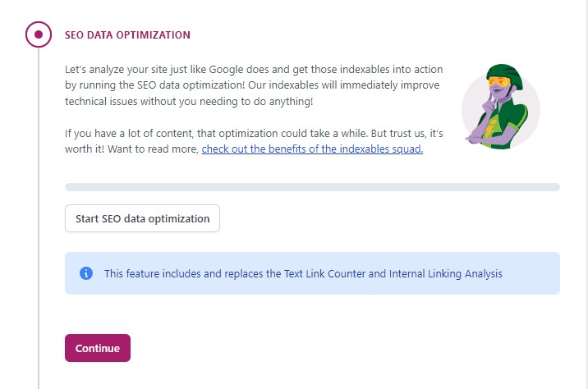Click the vertical stepper line below the circle
The image size is (588, 389).
coord(39,218)
